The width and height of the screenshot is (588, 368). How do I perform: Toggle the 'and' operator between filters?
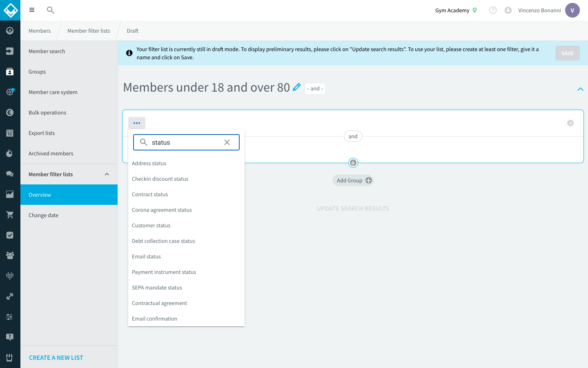(x=353, y=137)
